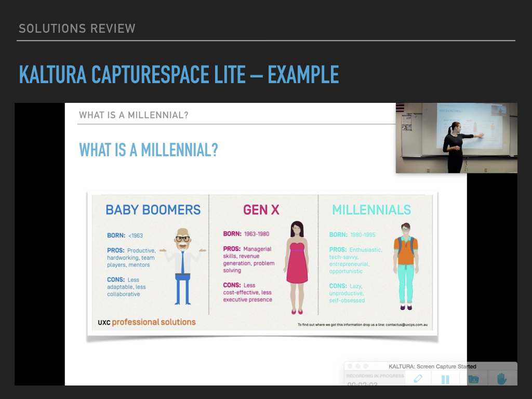The height and width of the screenshot is (399, 532).
Task: Close the Kaltura Screen Capture window
Action: coord(350,366)
